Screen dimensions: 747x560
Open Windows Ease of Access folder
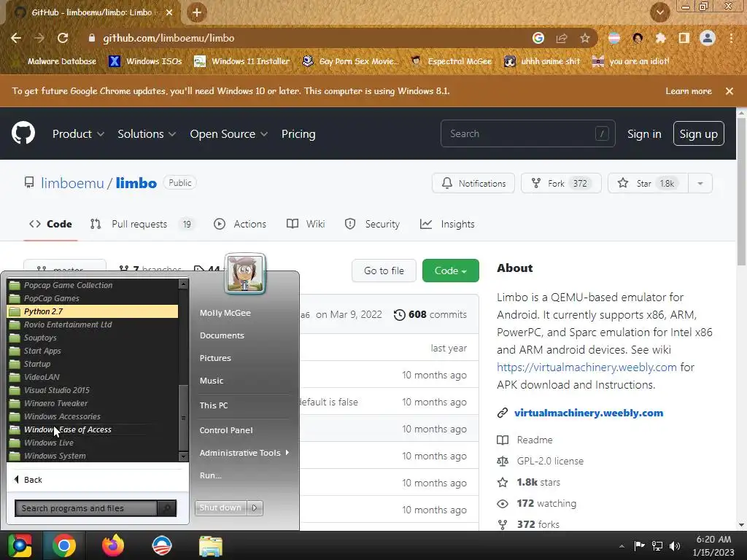[x=93, y=429]
